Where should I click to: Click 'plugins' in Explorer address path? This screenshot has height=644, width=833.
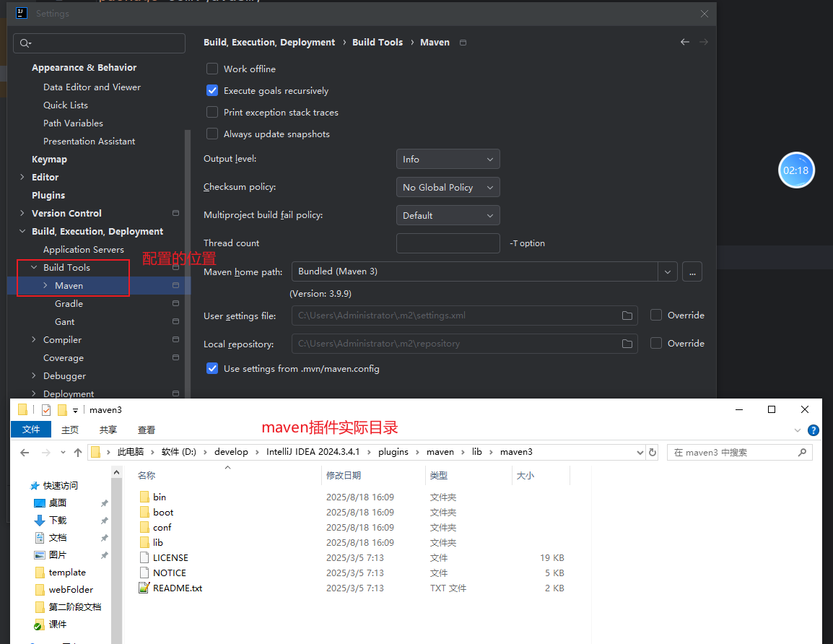point(393,452)
